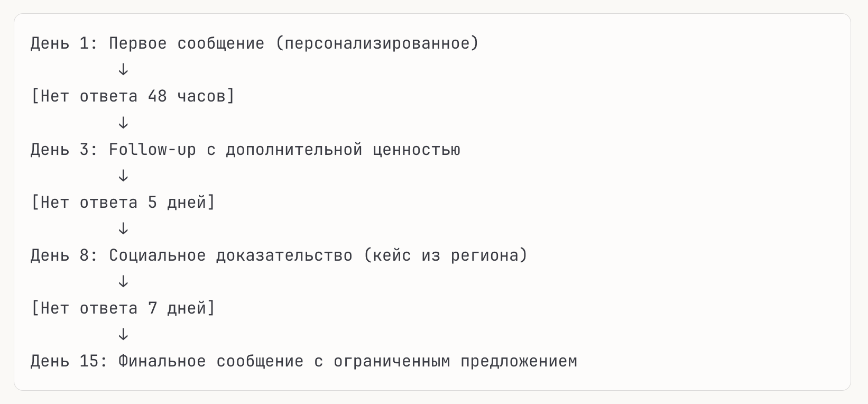Click the word '(персонализированное)'
The height and width of the screenshot is (404, 868).
pos(377,43)
